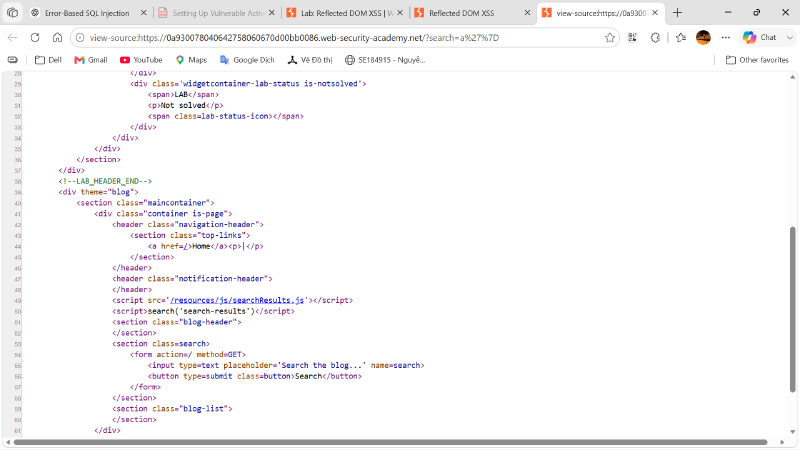This screenshot has height=450, width=800.
Task: Click the section class="blog-list" line
Action: tap(172, 409)
